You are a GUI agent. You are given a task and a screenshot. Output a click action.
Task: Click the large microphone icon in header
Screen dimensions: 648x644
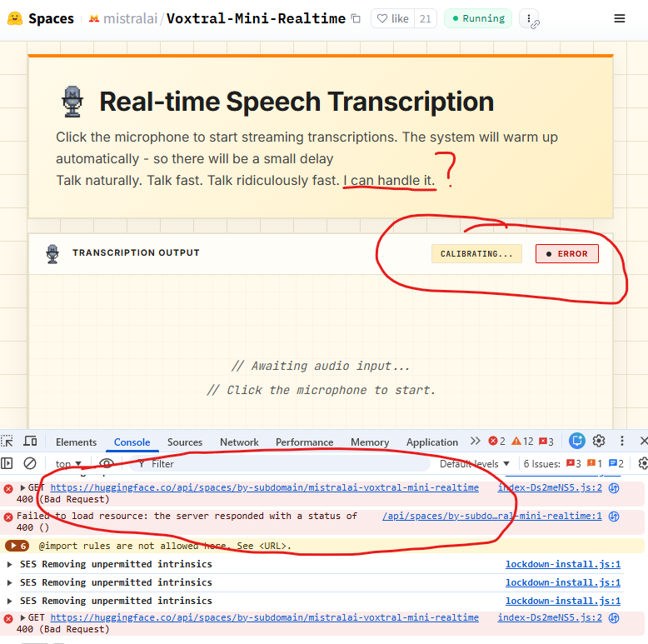click(72, 102)
